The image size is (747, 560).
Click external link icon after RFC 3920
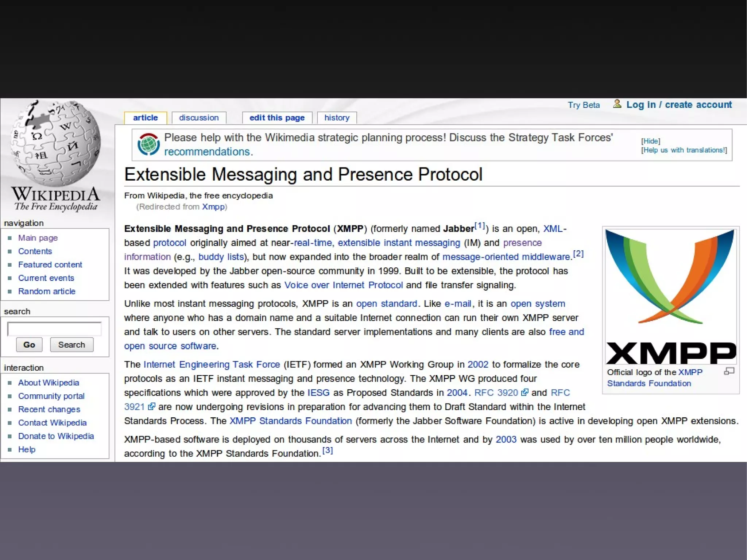coord(525,393)
